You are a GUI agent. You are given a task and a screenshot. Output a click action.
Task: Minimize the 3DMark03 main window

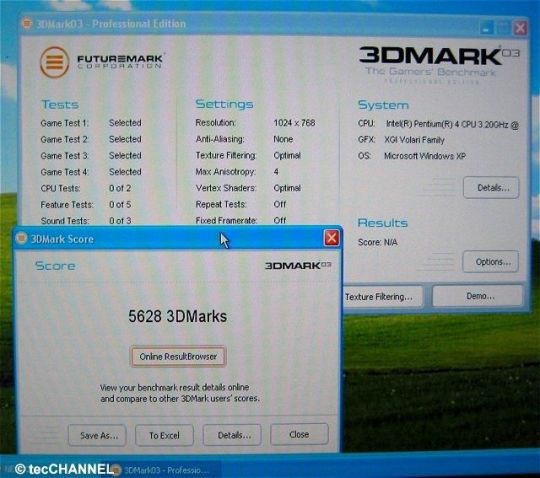486,28
